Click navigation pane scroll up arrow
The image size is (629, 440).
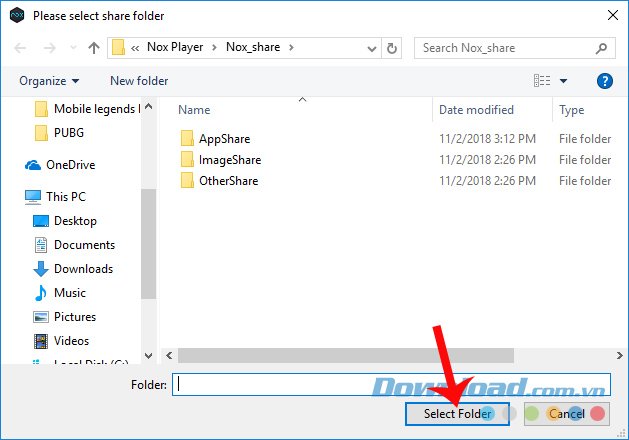coord(148,107)
